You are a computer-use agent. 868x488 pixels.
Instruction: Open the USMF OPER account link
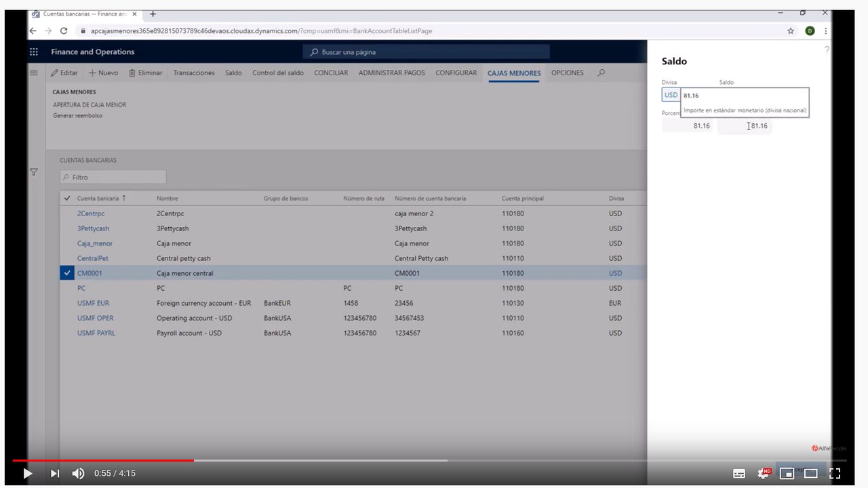[96, 318]
